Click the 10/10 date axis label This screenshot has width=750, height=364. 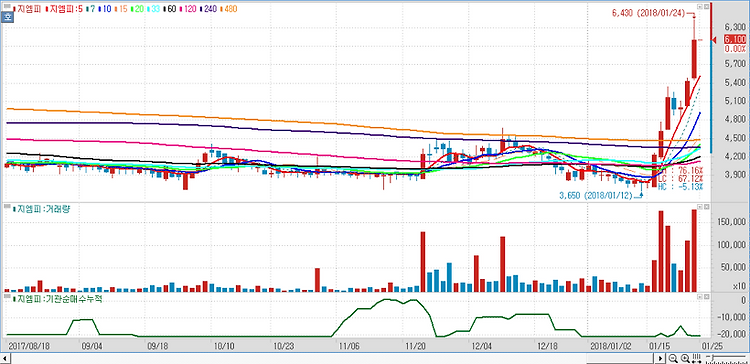point(224,345)
